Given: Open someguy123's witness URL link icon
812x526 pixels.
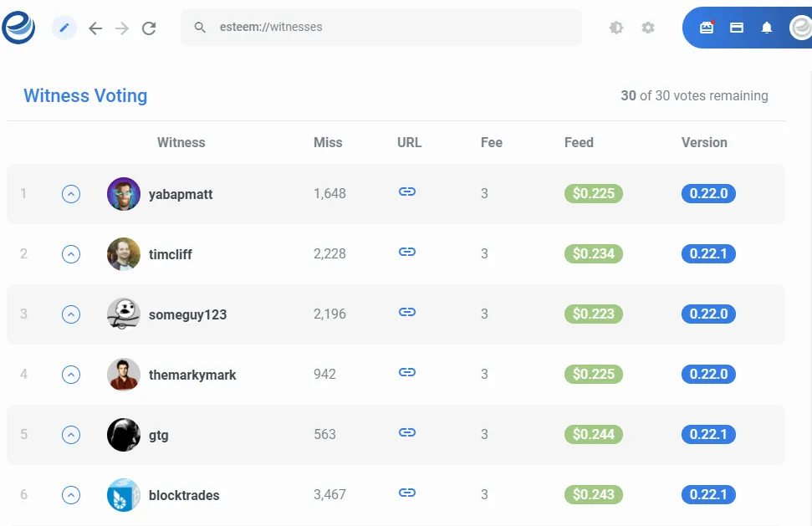Looking at the screenshot, I should point(407,312).
